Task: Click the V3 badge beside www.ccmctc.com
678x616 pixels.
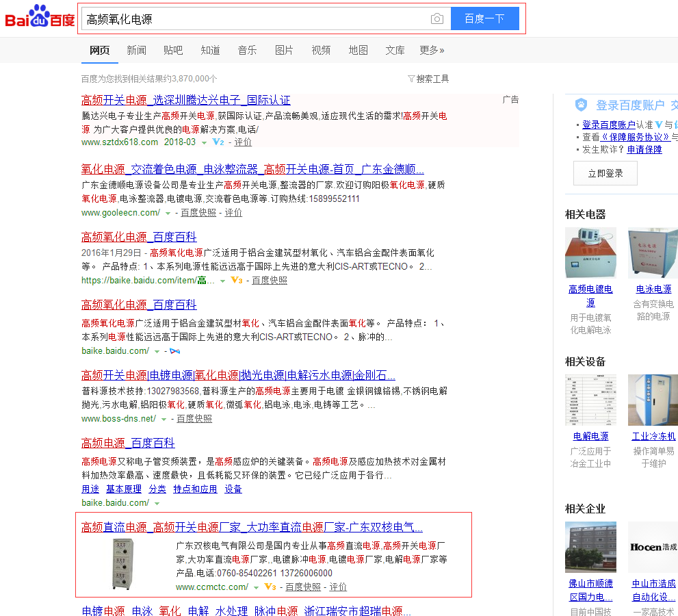Action: [x=270, y=587]
